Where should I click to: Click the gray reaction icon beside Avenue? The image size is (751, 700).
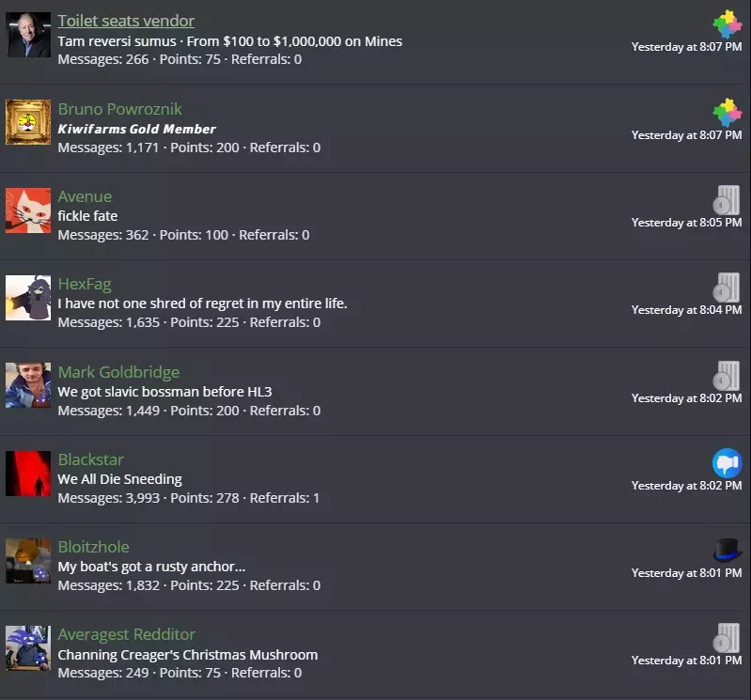tap(727, 199)
